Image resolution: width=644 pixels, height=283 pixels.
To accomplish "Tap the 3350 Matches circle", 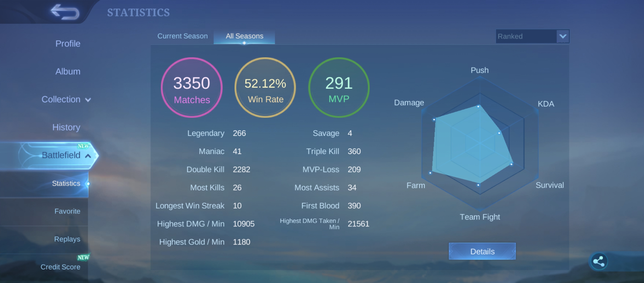I will coord(192,88).
